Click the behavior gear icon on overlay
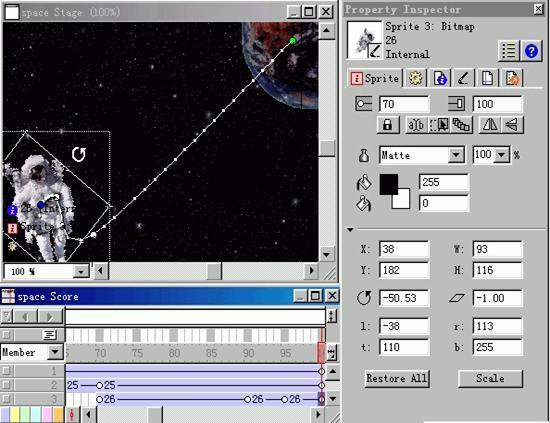Viewport: 550px width, 423px height. click(x=12, y=246)
